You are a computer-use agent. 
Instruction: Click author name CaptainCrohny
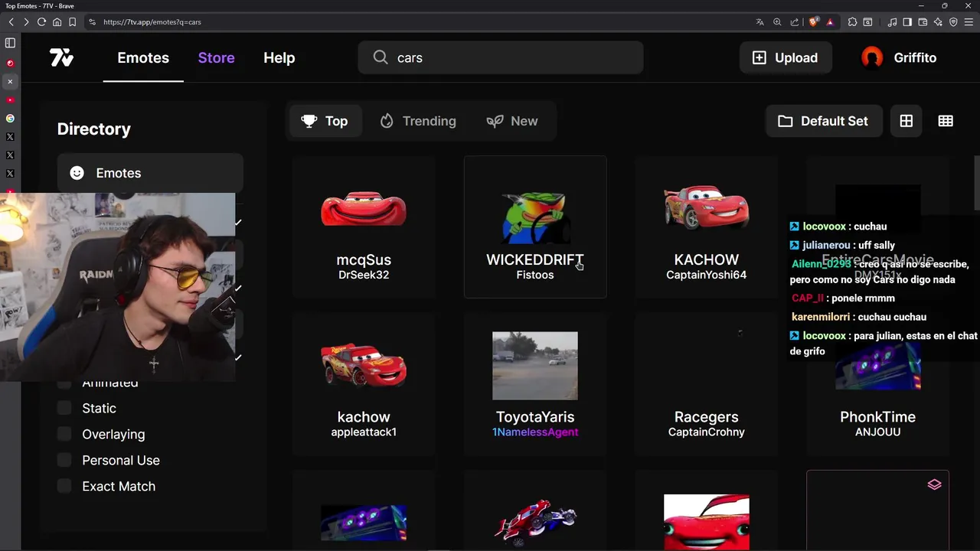coord(706,432)
